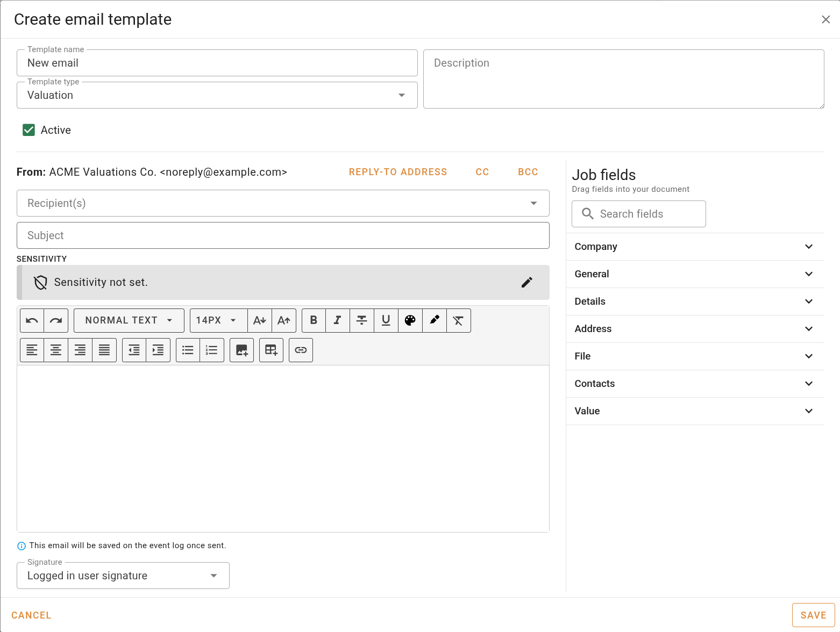Insert a table into email body
This screenshot has height=632, width=840.
pyautogui.click(x=271, y=350)
